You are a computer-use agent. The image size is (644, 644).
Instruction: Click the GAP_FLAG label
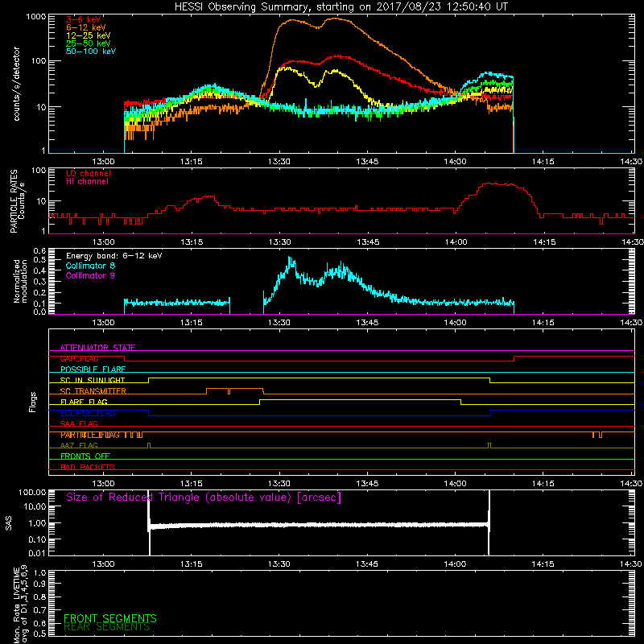coord(79,358)
